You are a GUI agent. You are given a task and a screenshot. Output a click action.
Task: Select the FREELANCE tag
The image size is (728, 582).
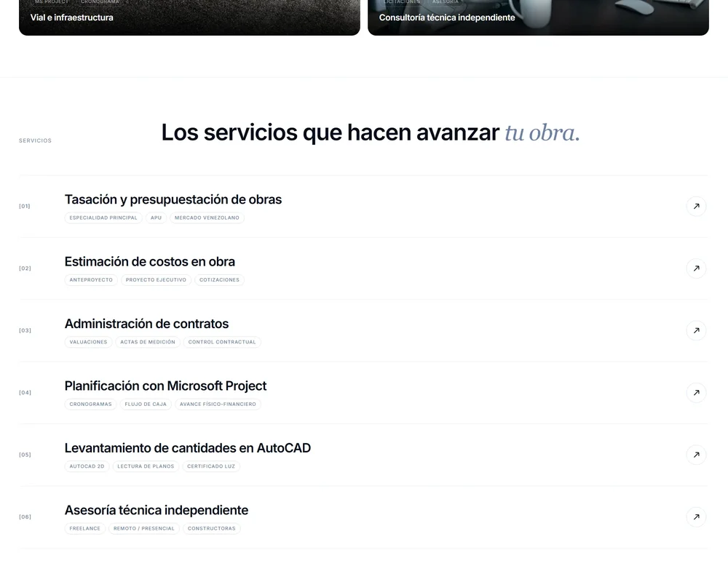click(85, 529)
